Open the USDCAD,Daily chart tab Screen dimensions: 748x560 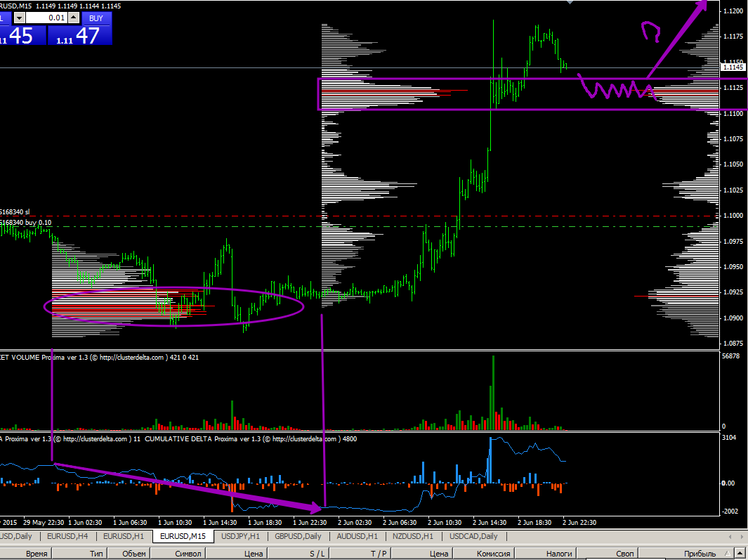[x=473, y=536]
